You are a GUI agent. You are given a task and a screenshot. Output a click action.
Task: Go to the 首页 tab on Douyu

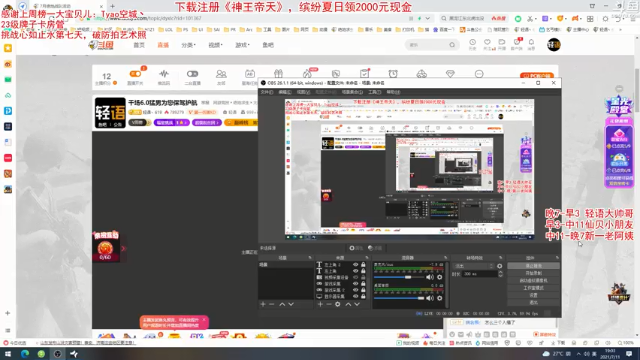pos(139,45)
